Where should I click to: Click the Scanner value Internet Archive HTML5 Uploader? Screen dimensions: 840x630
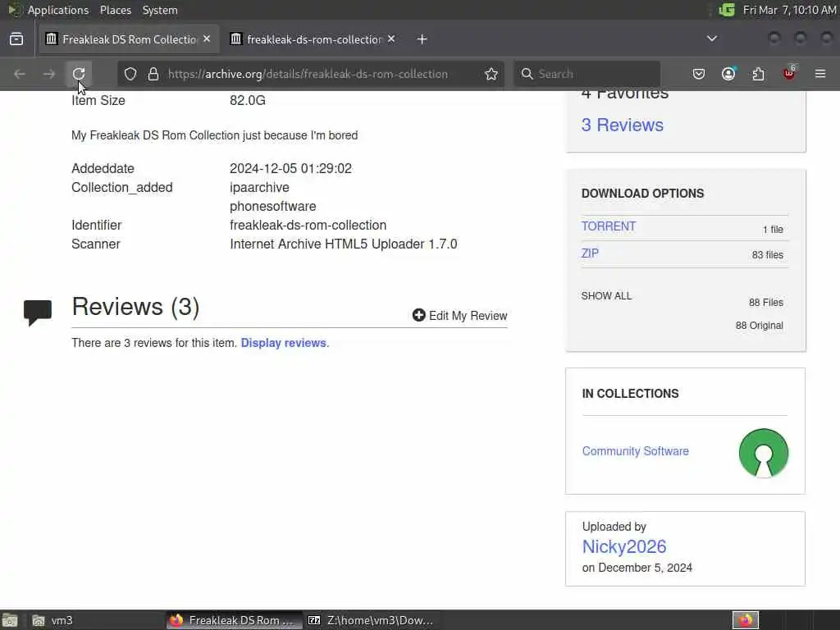344,244
